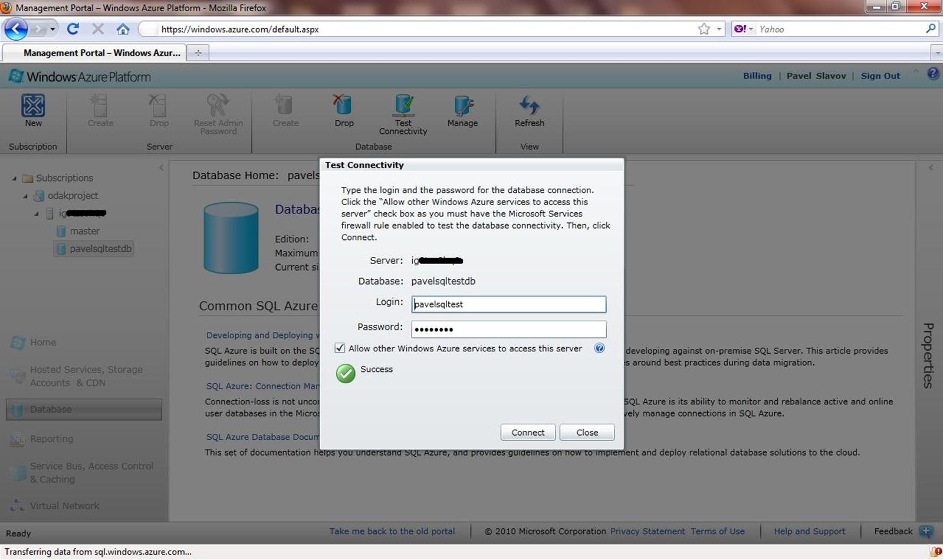The height and width of the screenshot is (560, 943).
Task: Click the Firefox home icon
Action: (x=123, y=29)
